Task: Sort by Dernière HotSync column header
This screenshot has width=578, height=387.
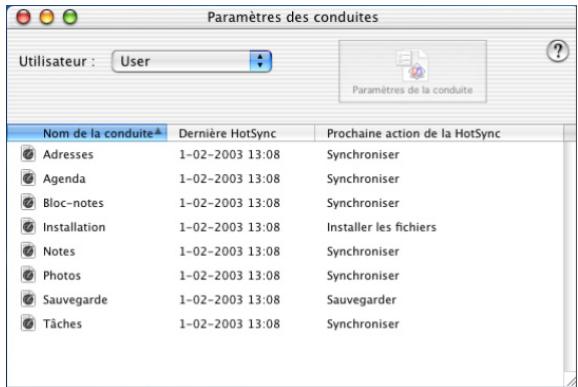Action: 241,133
